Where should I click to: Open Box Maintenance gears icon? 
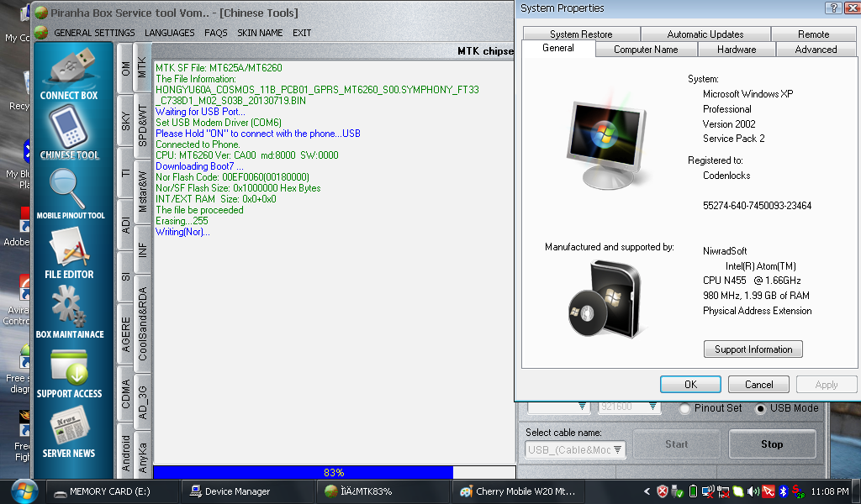pos(69,307)
